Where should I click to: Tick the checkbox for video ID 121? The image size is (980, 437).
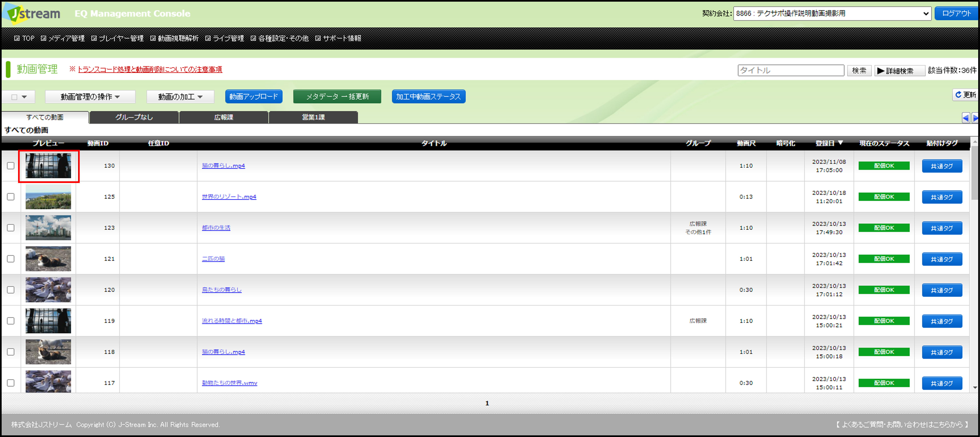click(11, 259)
